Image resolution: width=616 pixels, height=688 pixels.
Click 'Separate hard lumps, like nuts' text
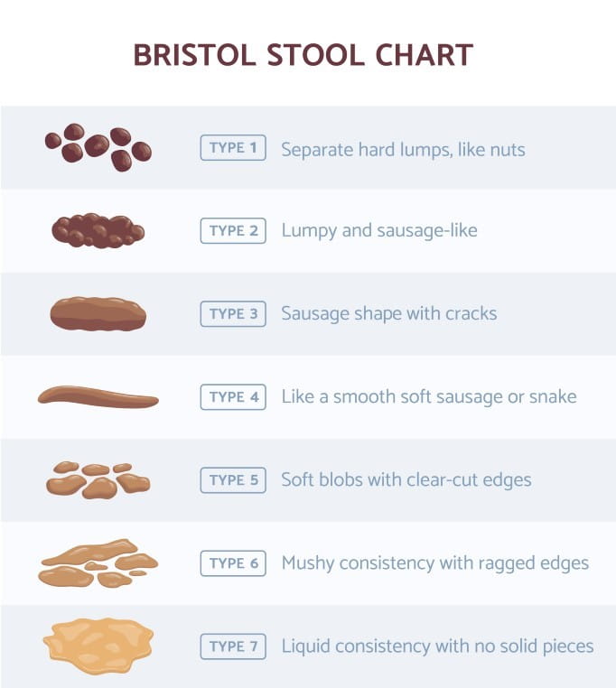tap(403, 149)
